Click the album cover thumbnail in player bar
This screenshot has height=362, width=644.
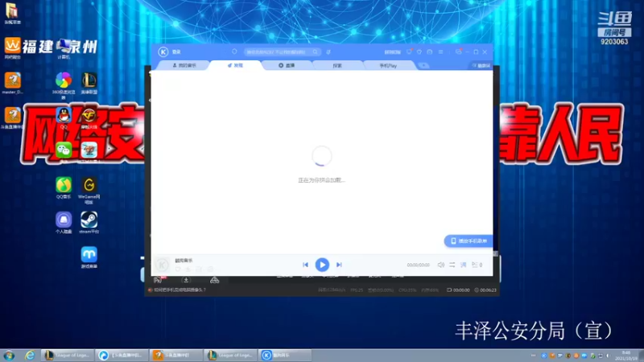163,265
